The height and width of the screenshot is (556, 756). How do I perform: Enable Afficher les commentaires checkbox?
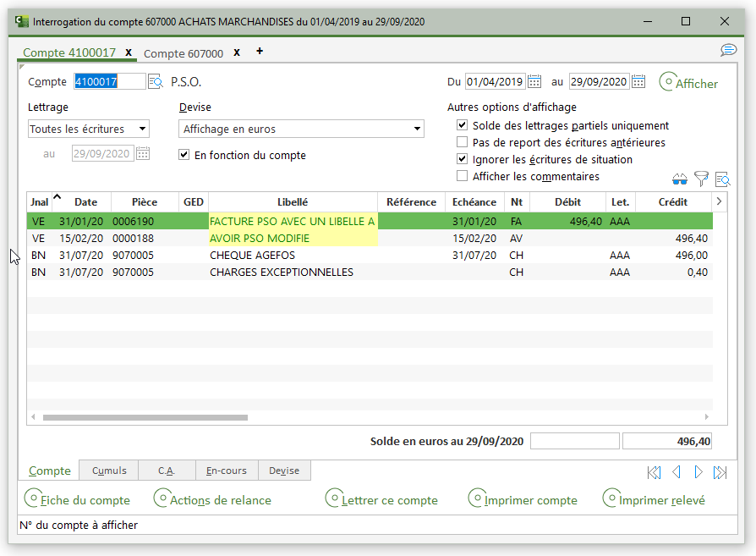pos(462,176)
